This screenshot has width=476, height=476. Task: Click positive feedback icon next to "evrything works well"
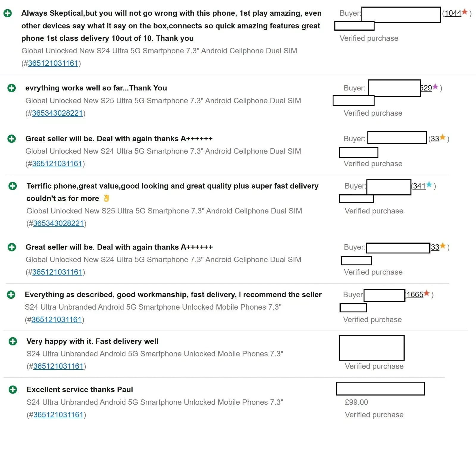pos(12,88)
